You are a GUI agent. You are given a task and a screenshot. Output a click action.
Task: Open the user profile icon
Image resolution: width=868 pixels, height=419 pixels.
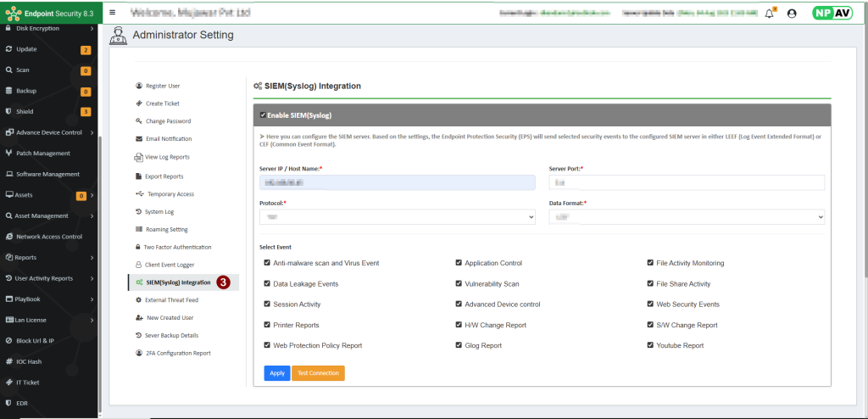[x=792, y=14]
